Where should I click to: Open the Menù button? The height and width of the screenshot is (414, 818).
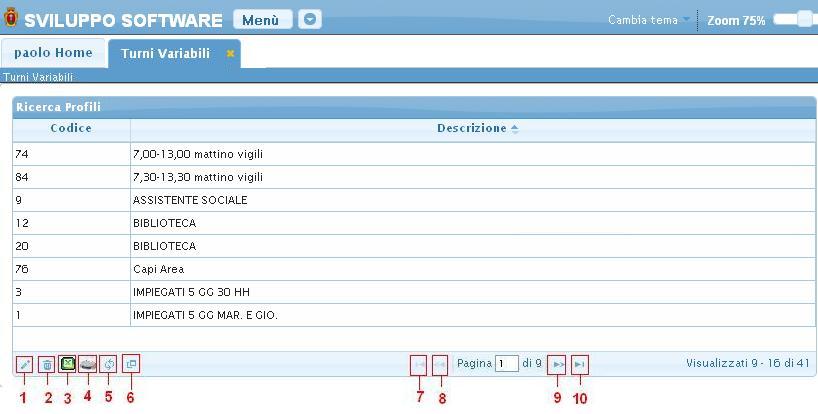pos(262,20)
